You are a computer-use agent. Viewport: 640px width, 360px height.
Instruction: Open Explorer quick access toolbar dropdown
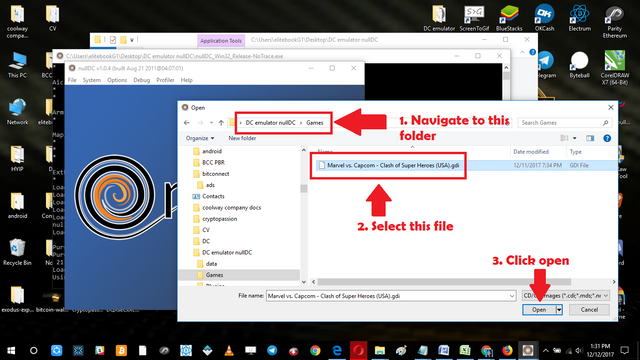click(132, 40)
